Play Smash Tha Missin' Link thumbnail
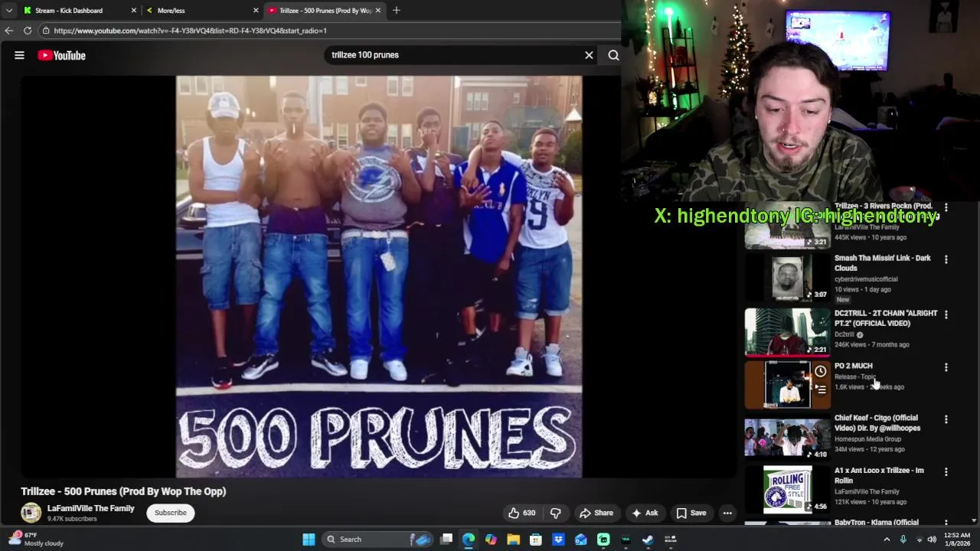Image resolution: width=980 pixels, height=551 pixels. coord(787,278)
